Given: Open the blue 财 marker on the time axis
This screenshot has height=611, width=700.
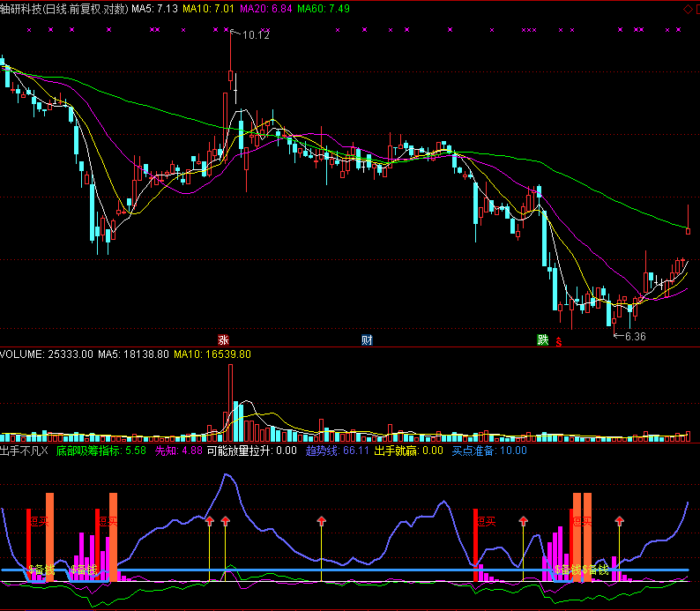Looking at the screenshot, I should 367,340.
